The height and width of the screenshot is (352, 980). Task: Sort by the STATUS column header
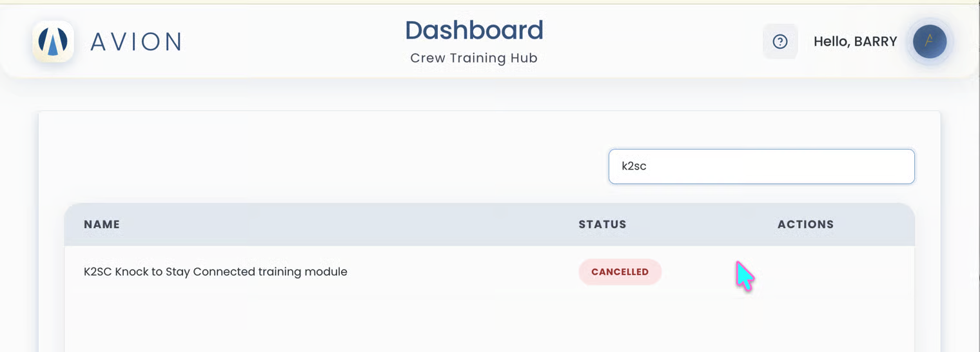coord(602,224)
